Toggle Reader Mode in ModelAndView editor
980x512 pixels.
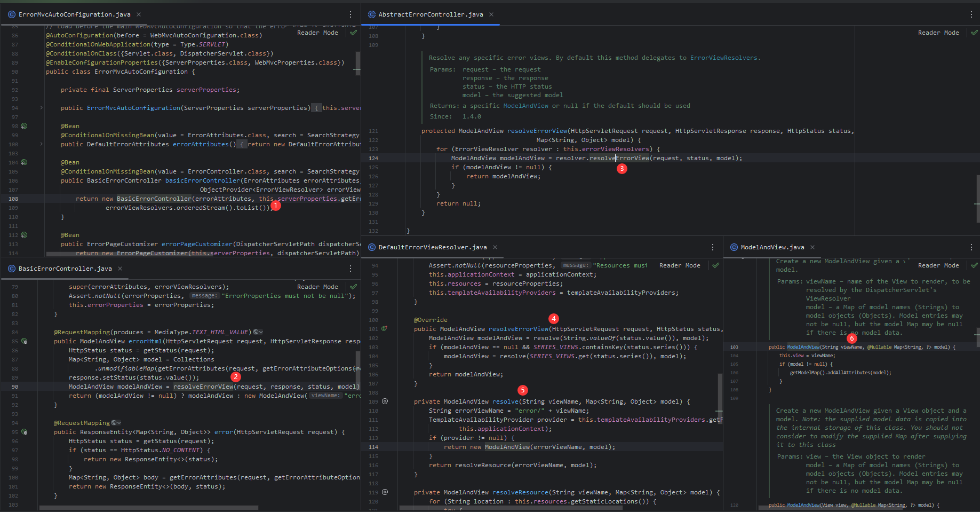coord(938,265)
